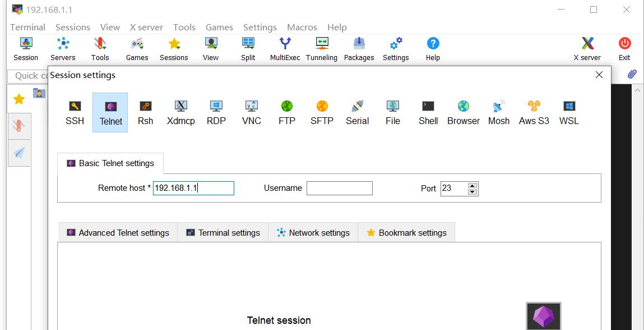Switch to Bookmark settings tab

click(x=406, y=232)
